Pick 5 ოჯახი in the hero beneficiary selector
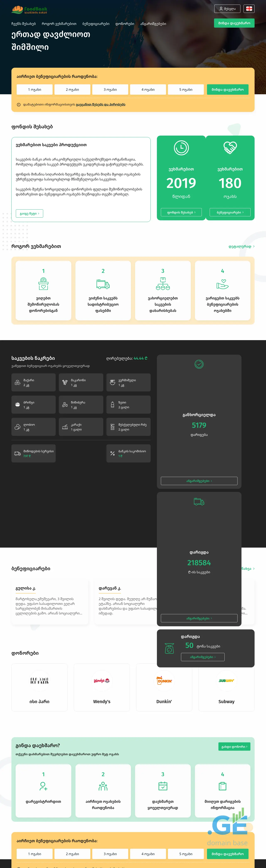 coord(186,90)
